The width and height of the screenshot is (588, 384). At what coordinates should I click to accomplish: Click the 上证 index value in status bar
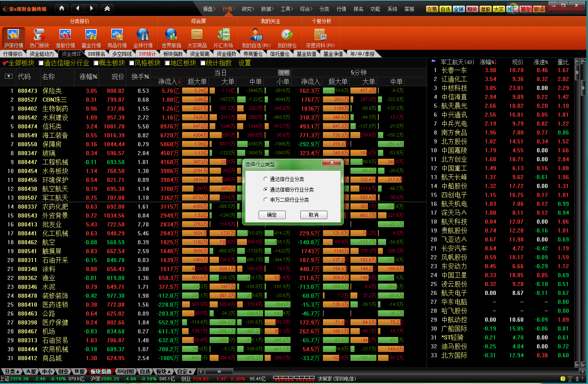(19, 379)
